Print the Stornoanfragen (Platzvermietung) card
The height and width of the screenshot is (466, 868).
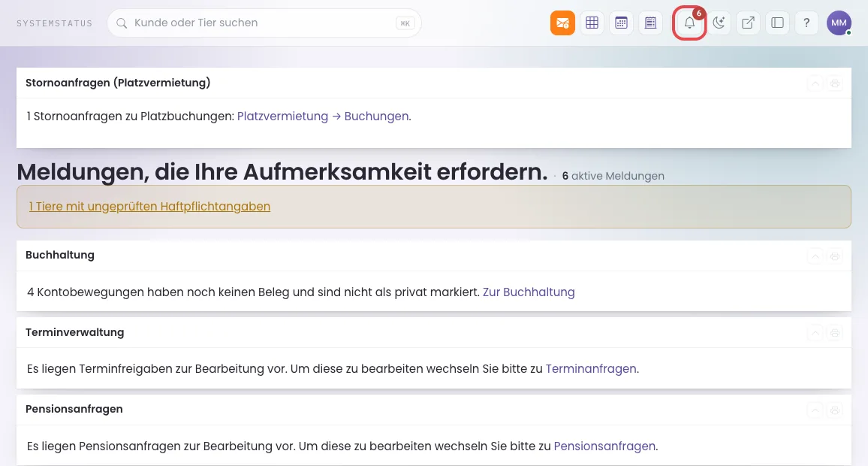(x=835, y=83)
